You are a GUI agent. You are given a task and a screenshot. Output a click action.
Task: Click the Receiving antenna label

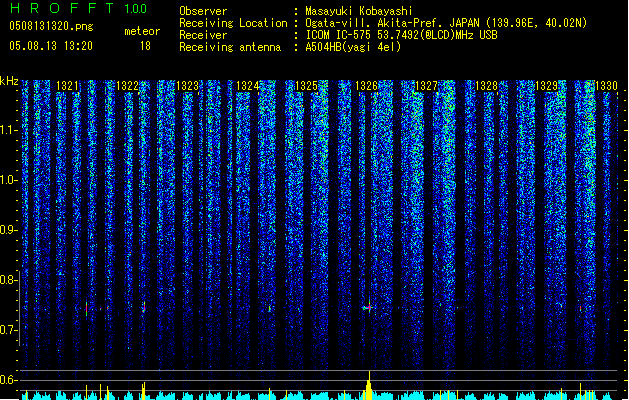coord(230,47)
